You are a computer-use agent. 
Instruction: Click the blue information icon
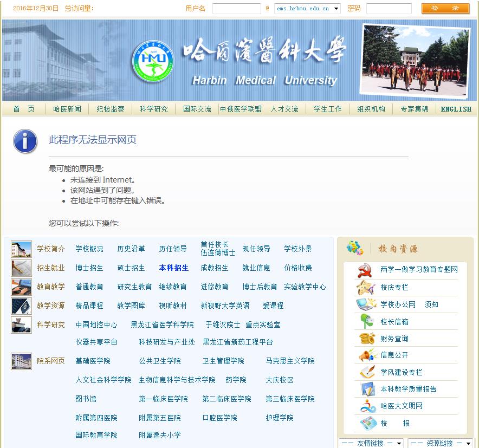pos(25,141)
